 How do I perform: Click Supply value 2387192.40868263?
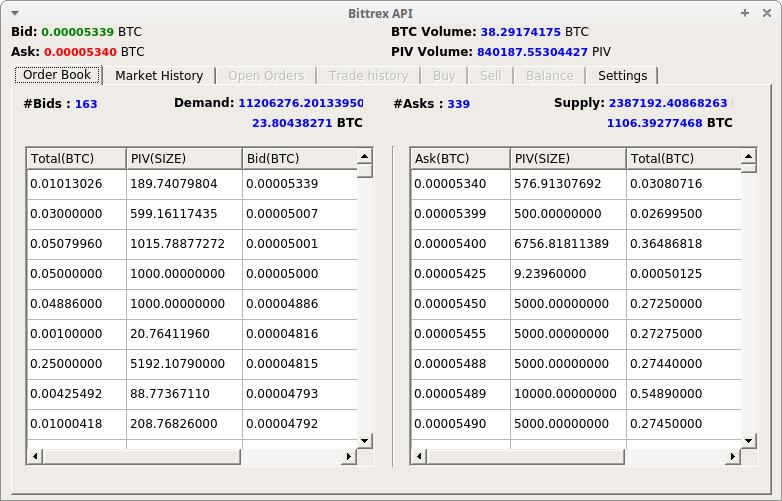(668, 103)
